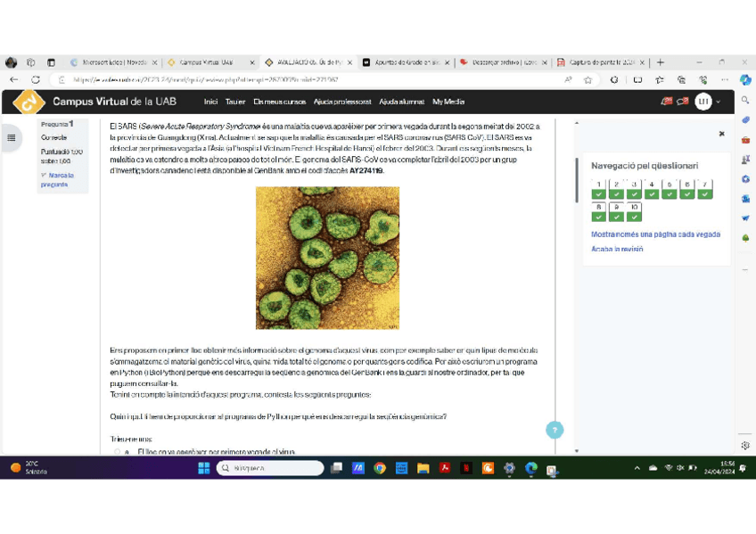The height and width of the screenshot is (534, 756).
Task: Open the Tauler menu item
Action: pos(235,102)
